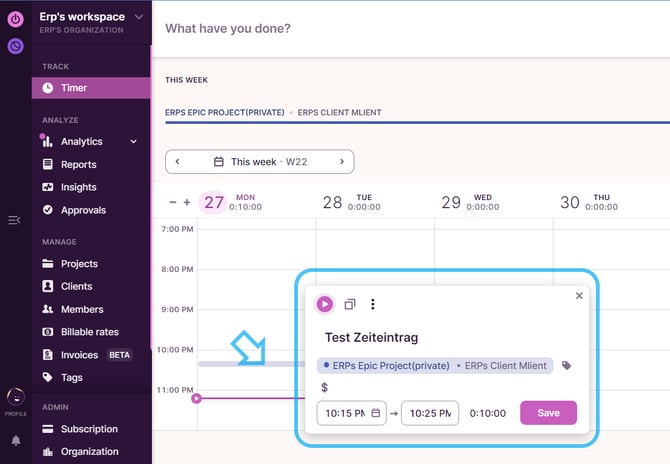Open Reports in the sidebar
The image size is (670, 464).
[x=78, y=165]
